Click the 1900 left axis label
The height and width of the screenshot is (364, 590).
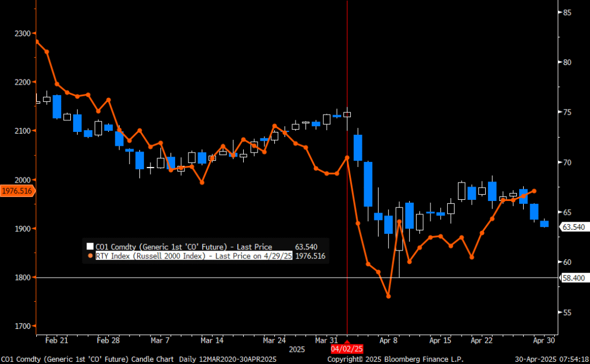22,229
